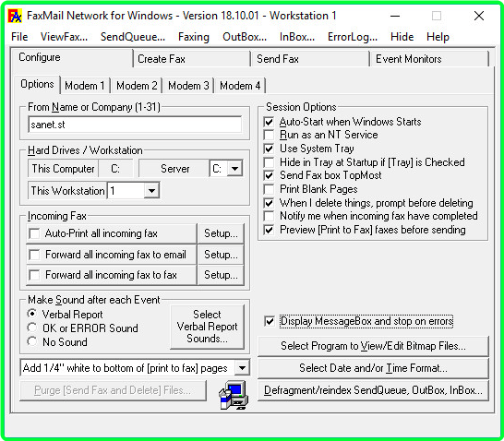504x441 pixels.
Task: Select the OK or ERROR Sound option
Action: 32,328
